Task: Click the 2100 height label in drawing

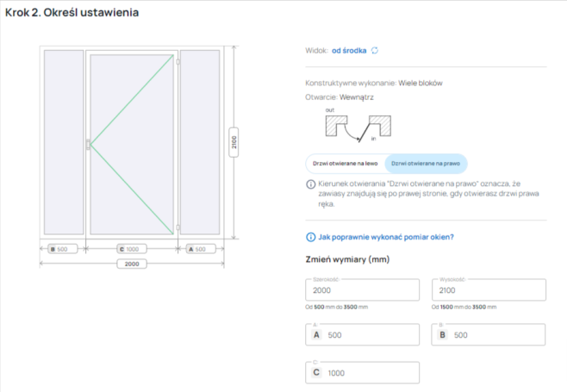Action: pos(234,143)
